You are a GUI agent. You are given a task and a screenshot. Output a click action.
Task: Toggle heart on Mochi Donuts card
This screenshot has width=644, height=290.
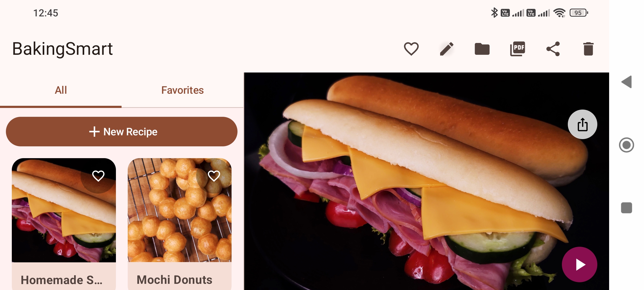(x=214, y=176)
